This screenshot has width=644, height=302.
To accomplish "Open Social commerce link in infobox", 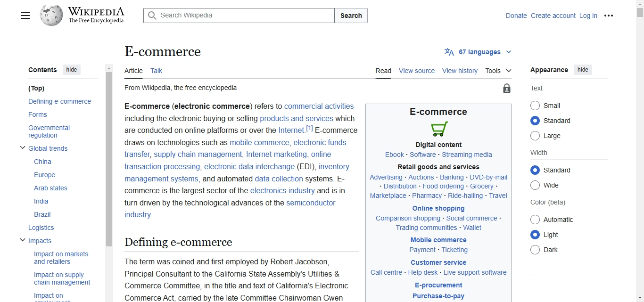I will coord(471,218).
